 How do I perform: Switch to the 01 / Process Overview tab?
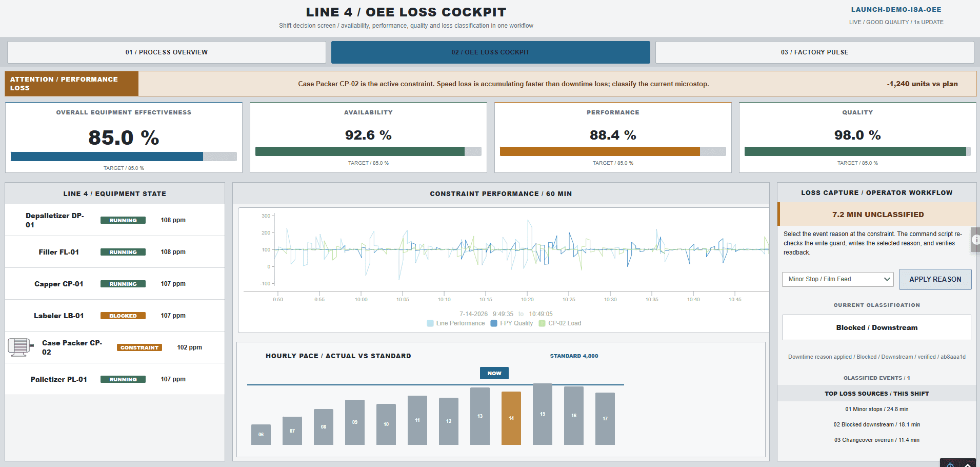pos(167,52)
